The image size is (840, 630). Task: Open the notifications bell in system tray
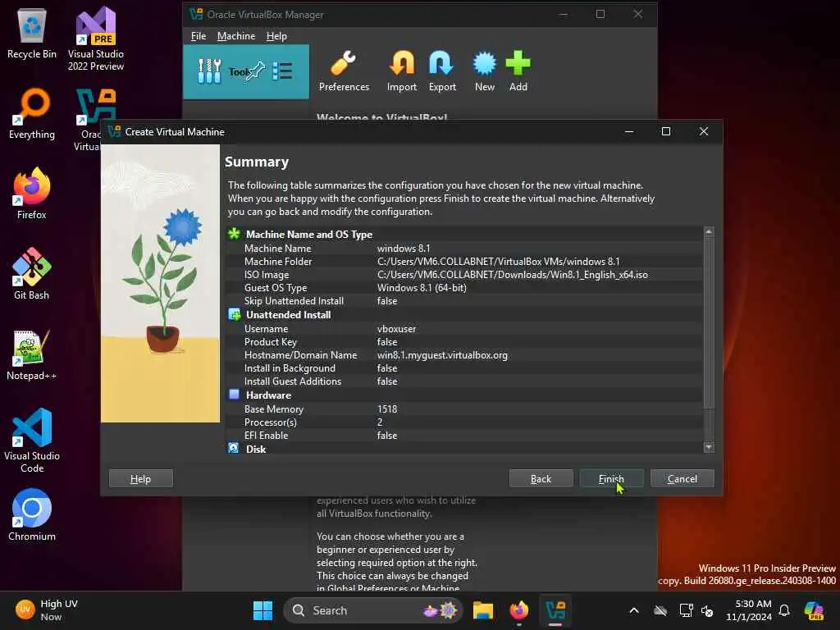pos(784,610)
